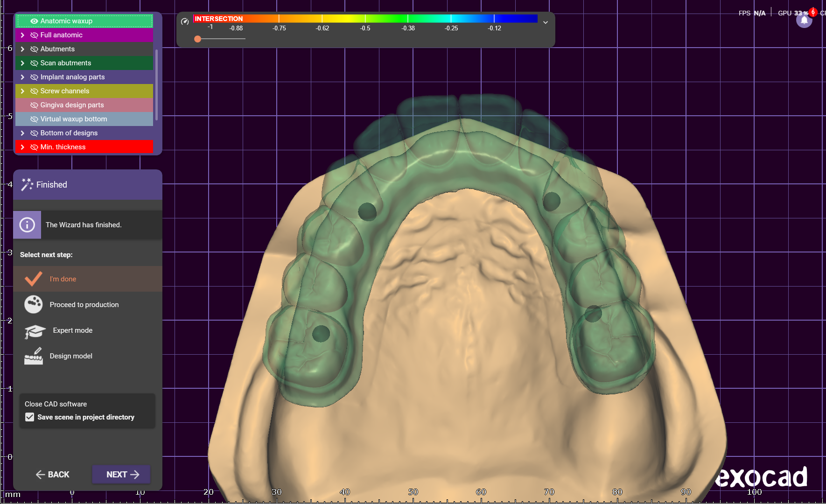826x504 pixels.
Task: Hide the Anatomic waxup layer
Action: [x=34, y=21]
